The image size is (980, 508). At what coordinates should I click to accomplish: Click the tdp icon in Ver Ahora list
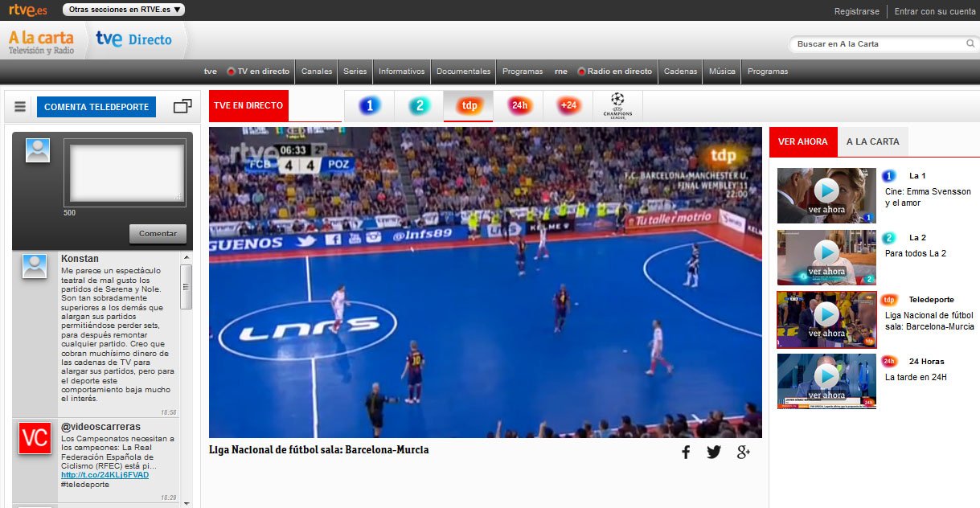(x=888, y=300)
